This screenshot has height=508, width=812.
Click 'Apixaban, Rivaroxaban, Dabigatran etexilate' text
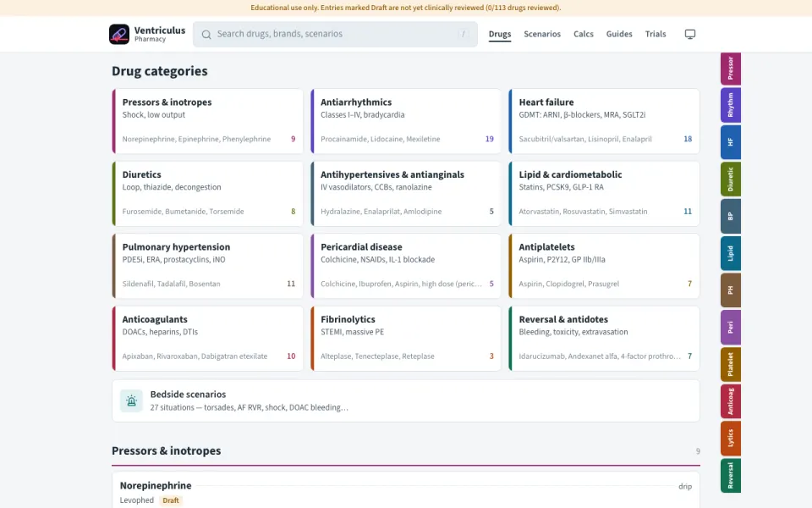tap(195, 356)
